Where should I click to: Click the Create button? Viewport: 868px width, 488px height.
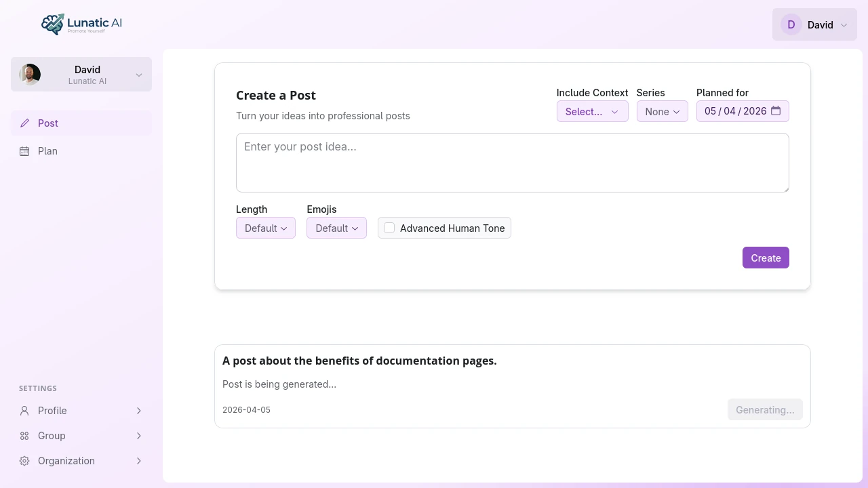pyautogui.click(x=766, y=258)
